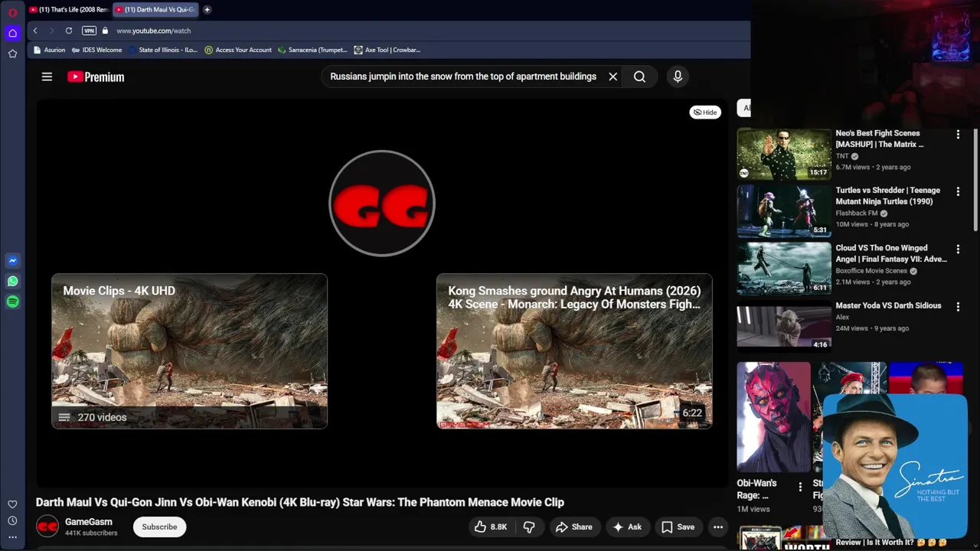Go forward with the browser arrow
This screenshot has width=980, height=551.
(x=51, y=31)
